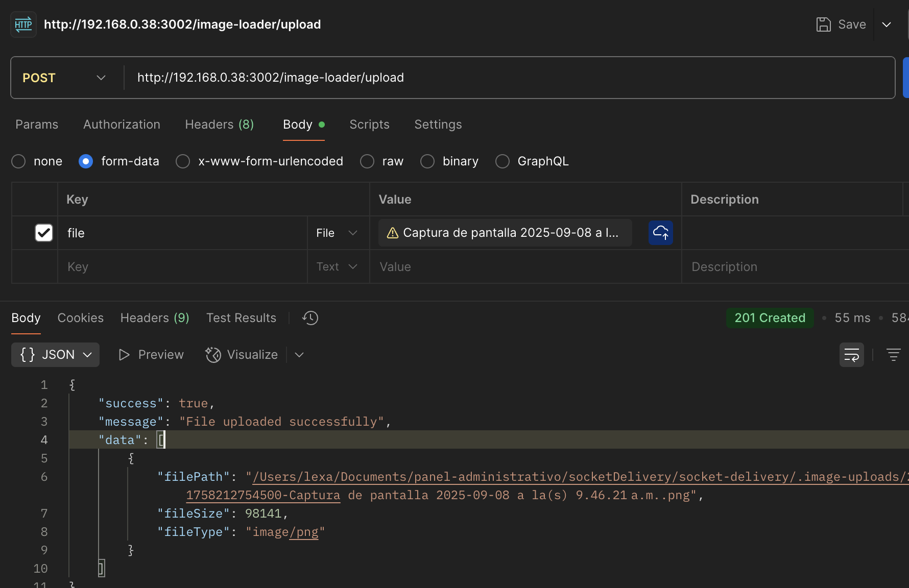Screen dimensions: 909x588
Task: Select the binary body type option
Action: (x=427, y=161)
